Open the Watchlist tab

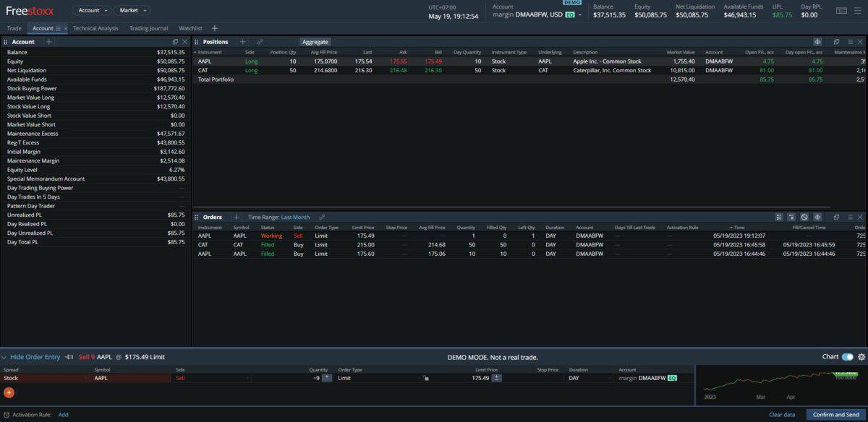191,27
